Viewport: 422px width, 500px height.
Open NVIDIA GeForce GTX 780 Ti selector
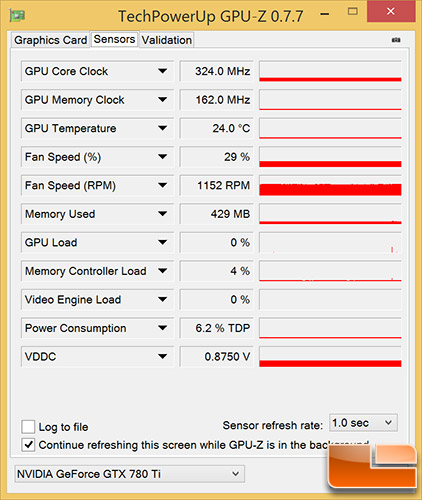pyautogui.click(x=130, y=474)
